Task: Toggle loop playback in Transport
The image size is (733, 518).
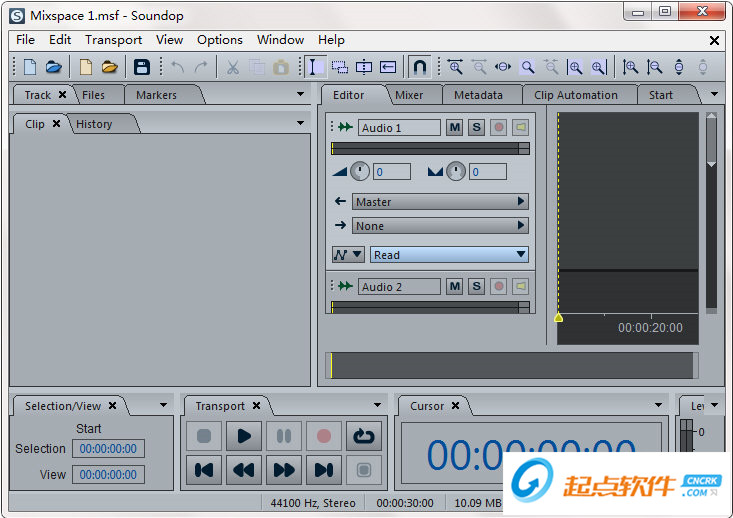Action: click(363, 436)
